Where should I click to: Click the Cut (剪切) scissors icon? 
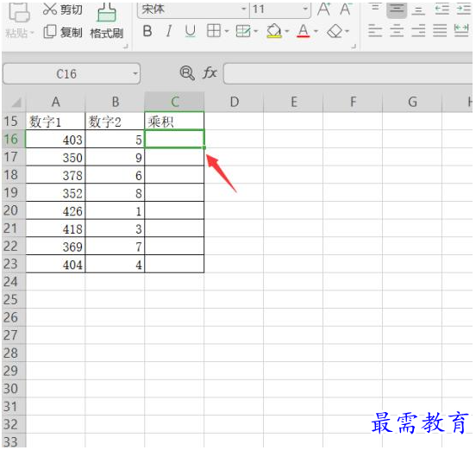click(x=50, y=9)
